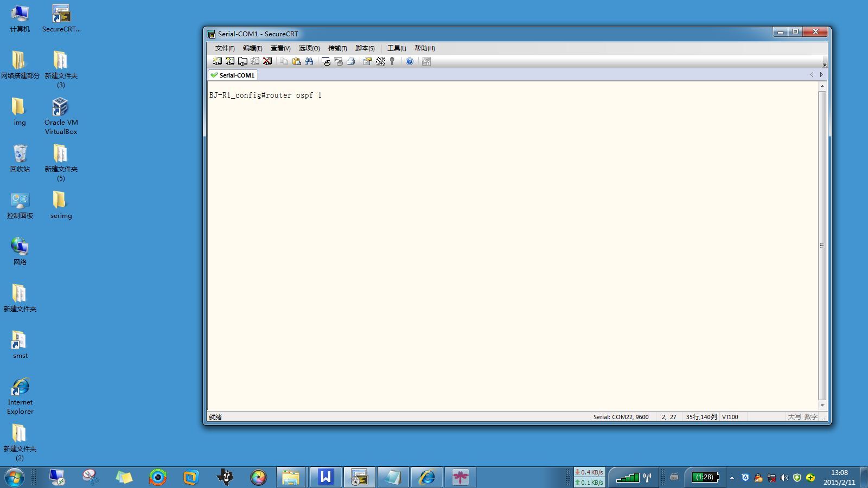
Task: Click the Print Screen toolbar icon
Action: pyautogui.click(x=325, y=61)
